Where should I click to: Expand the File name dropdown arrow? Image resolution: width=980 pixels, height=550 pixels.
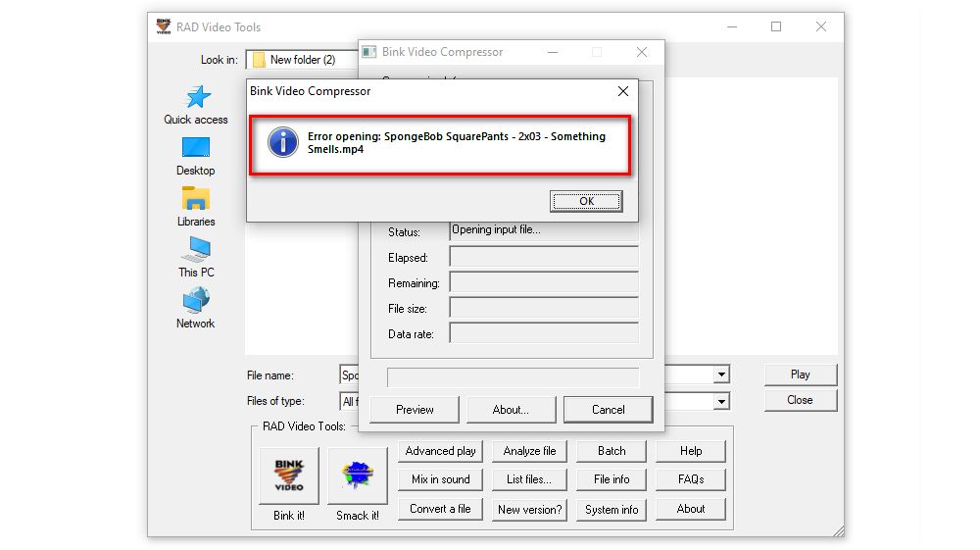pos(721,375)
